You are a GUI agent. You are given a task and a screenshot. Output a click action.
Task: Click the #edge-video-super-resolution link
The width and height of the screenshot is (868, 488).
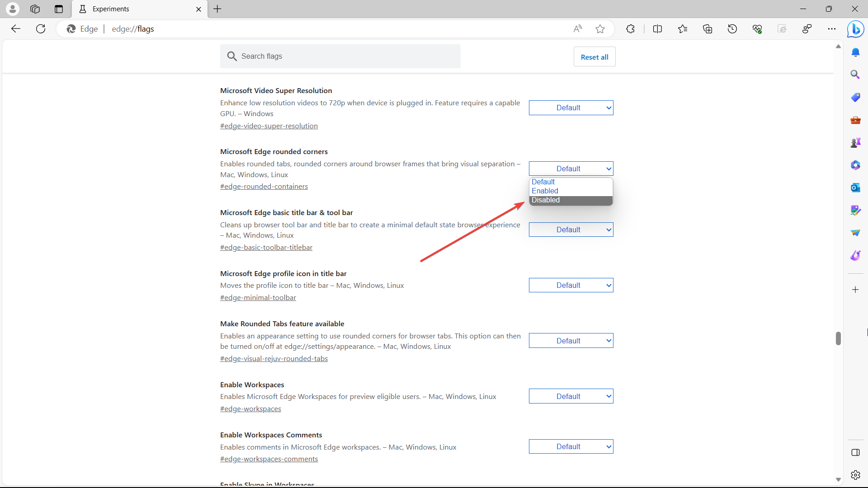click(x=269, y=126)
